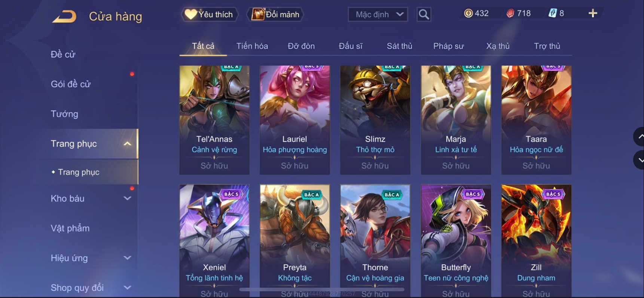Switch to the Pháp sư tab

click(448, 46)
